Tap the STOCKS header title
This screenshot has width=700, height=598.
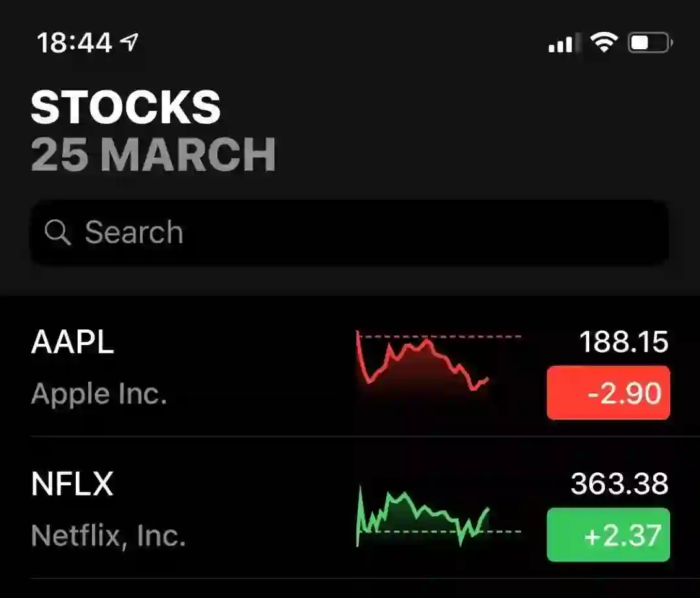(126, 107)
